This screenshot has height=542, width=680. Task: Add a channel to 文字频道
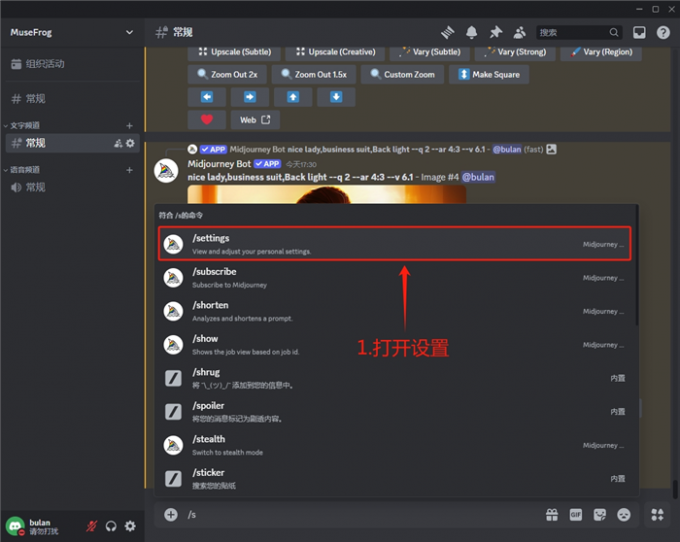129,125
